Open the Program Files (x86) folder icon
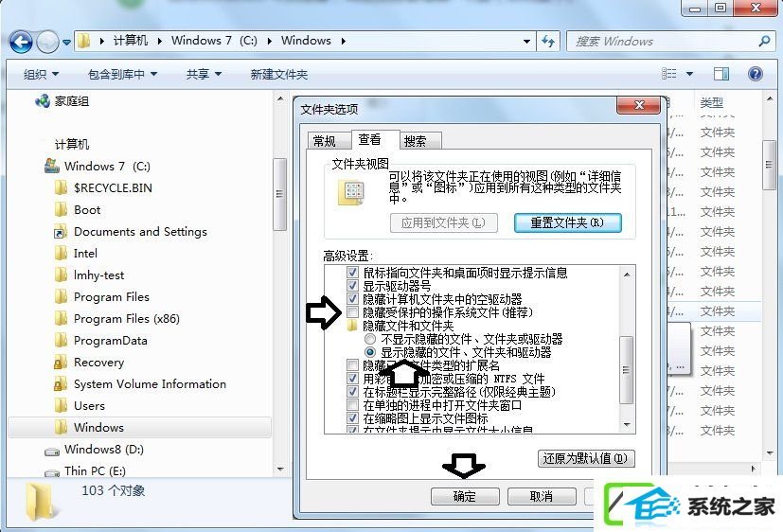The image size is (783, 532). tap(61, 318)
